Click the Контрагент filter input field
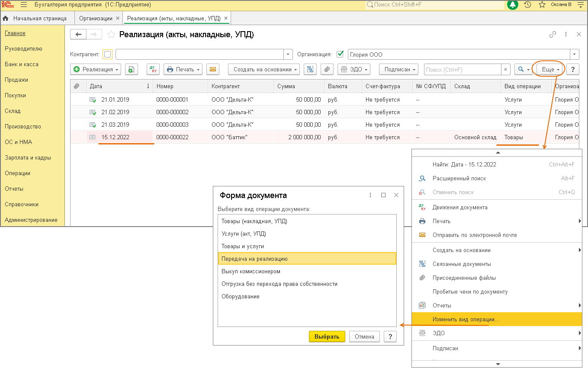Viewport: 588px width, 368px height. coord(199,54)
